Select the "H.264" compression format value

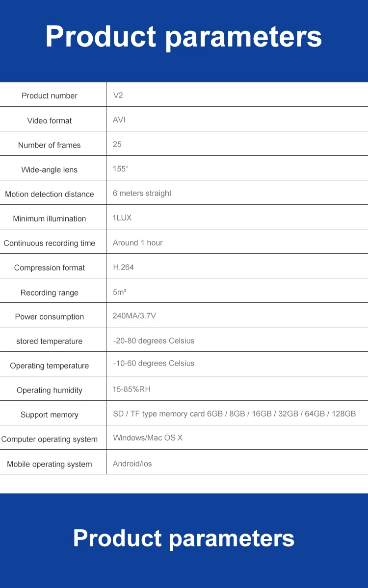pos(123,267)
